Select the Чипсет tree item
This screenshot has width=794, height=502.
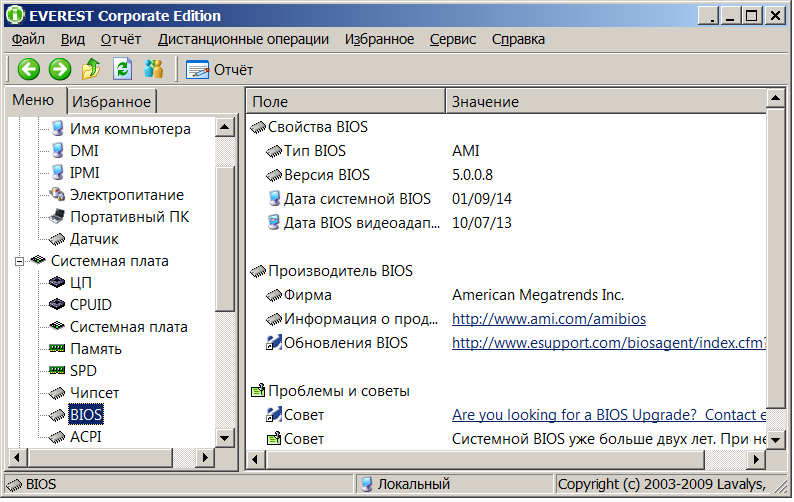(95, 393)
